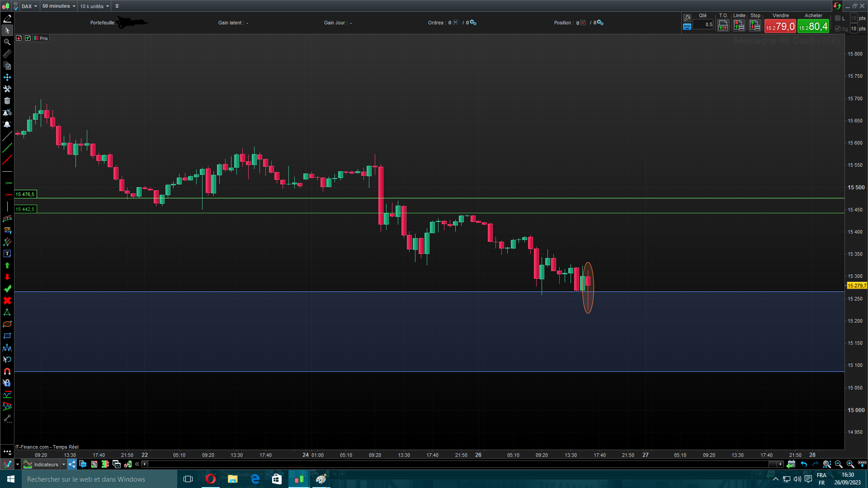The height and width of the screenshot is (488, 868).
Task: Expand the 10 k unités dropdown
Action: click(x=94, y=6)
